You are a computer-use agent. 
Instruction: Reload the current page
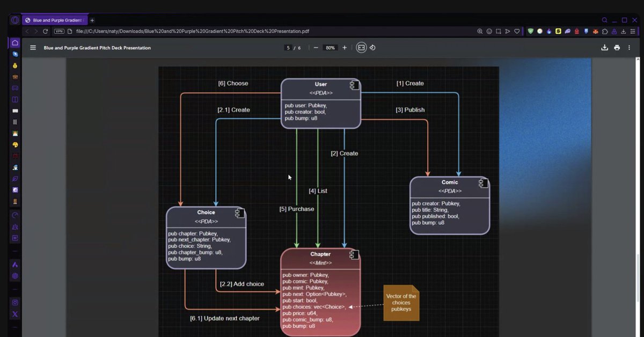click(x=46, y=31)
